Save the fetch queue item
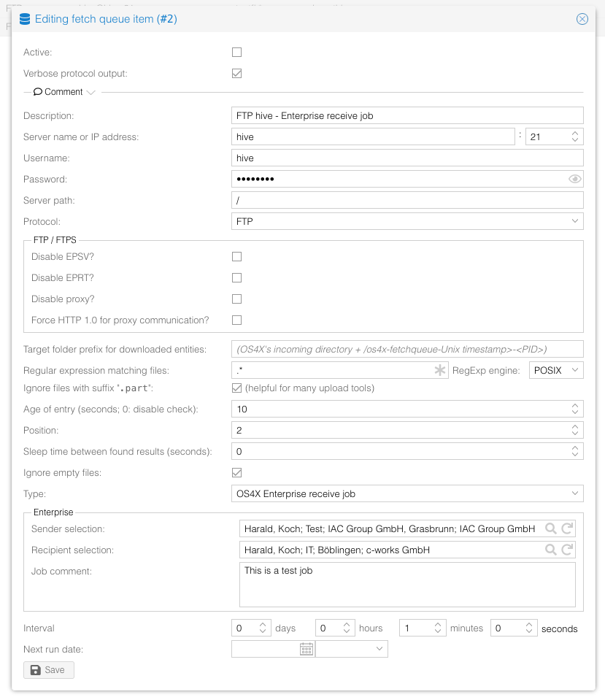This screenshot has height=700, width=605. (49, 669)
